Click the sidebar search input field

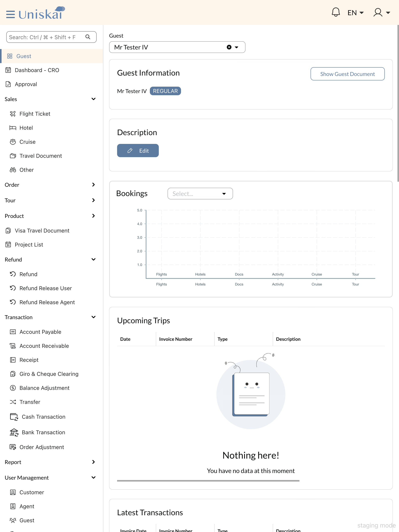(x=46, y=37)
